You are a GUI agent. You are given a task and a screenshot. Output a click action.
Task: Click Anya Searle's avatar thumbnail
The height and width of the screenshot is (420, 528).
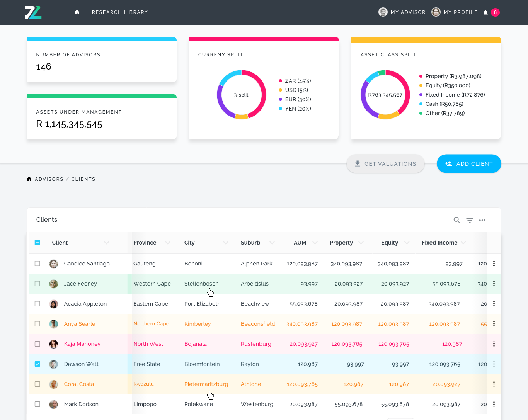(x=54, y=324)
